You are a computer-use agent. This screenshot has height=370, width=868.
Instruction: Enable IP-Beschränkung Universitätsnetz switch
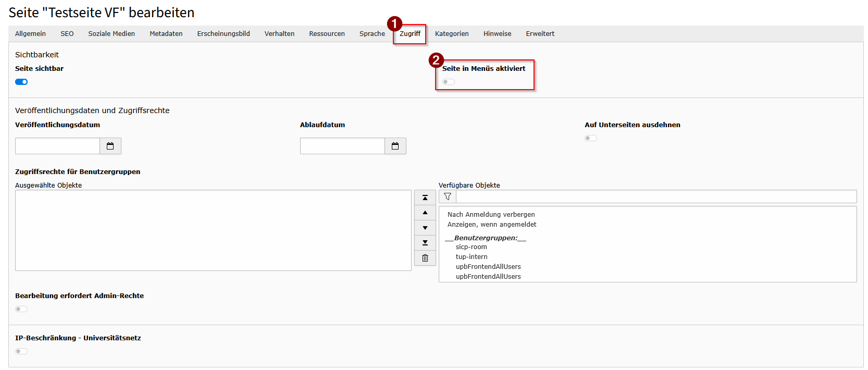click(21, 351)
